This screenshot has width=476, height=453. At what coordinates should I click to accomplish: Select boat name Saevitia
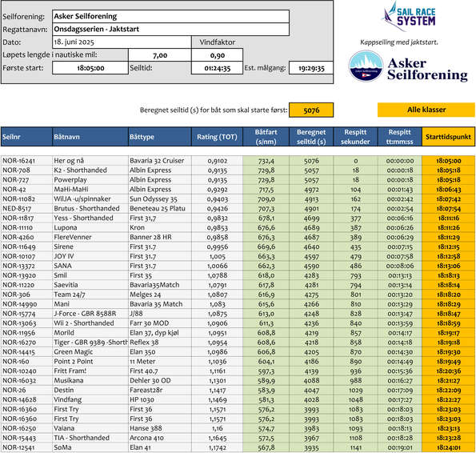66,285
